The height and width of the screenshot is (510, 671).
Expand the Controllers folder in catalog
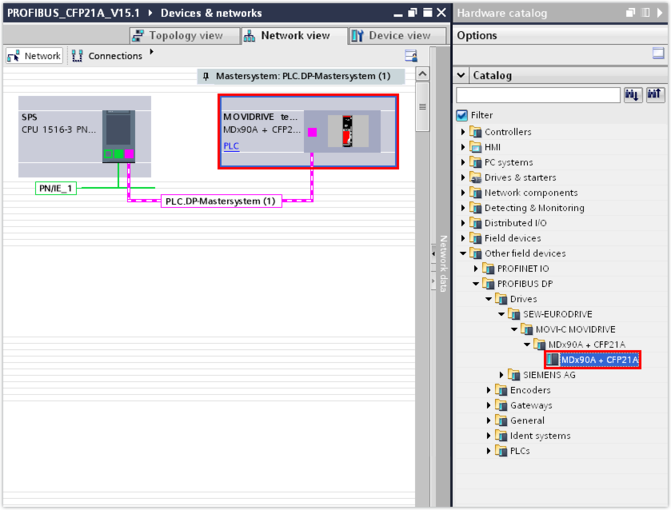click(463, 132)
